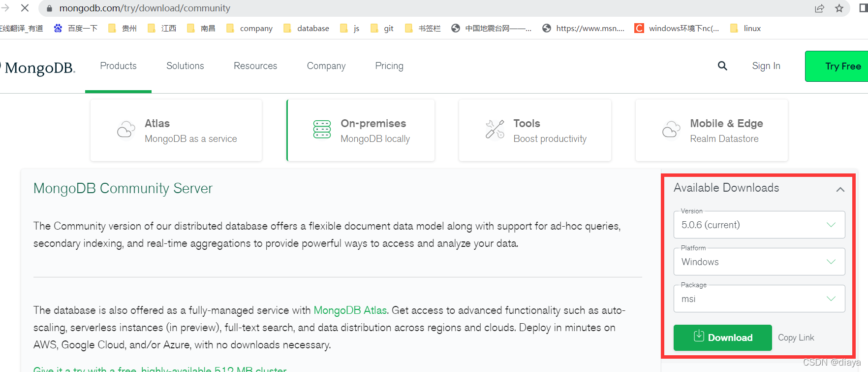Click Copy Link next to Download
The width and height of the screenshot is (868, 372).
796,338
